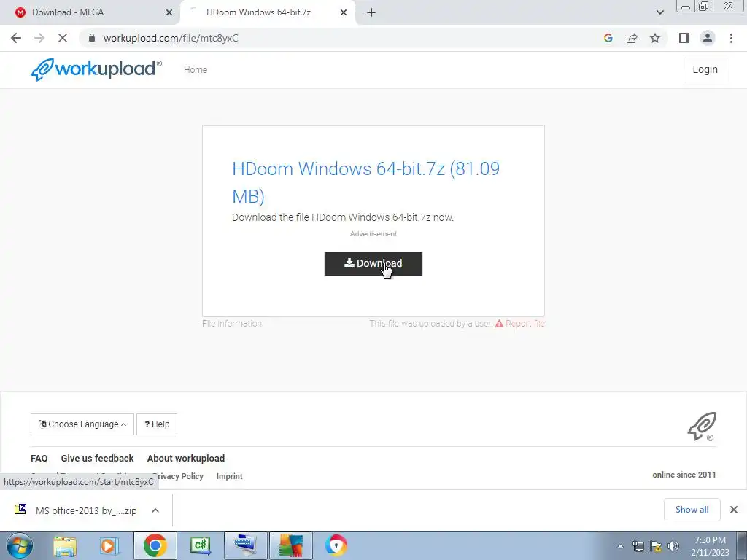Click the workupload logo
The width and height of the screenshot is (747, 560).
(x=96, y=69)
